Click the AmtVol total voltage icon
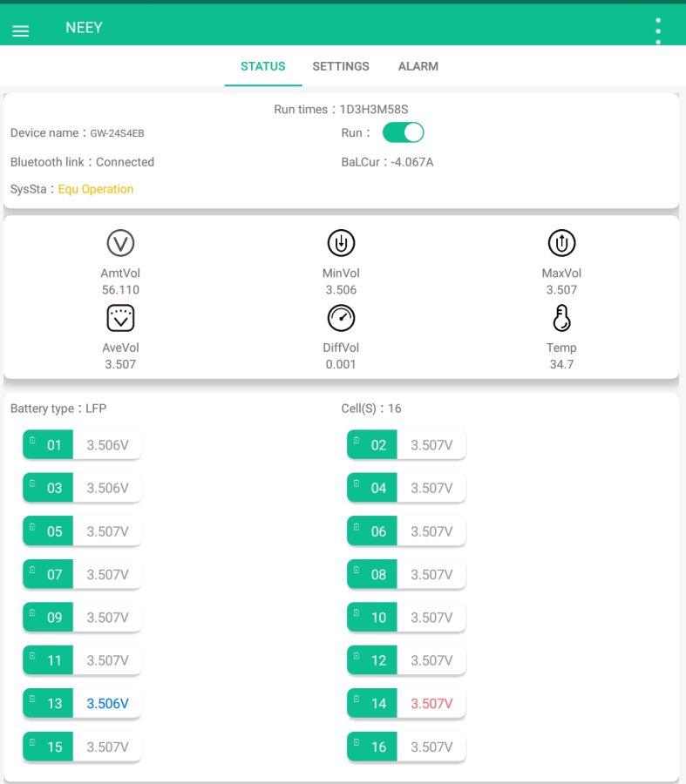This screenshot has width=686, height=784. point(120,243)
